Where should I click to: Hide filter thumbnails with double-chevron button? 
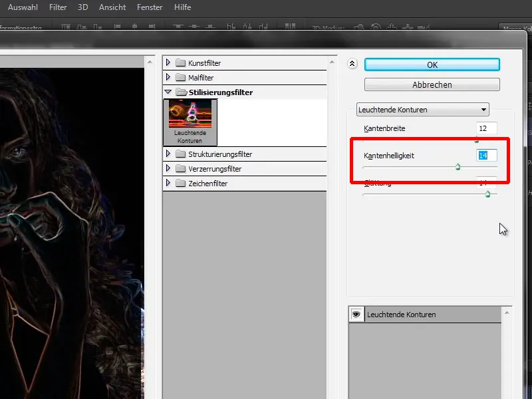click(x=352, y=64)
